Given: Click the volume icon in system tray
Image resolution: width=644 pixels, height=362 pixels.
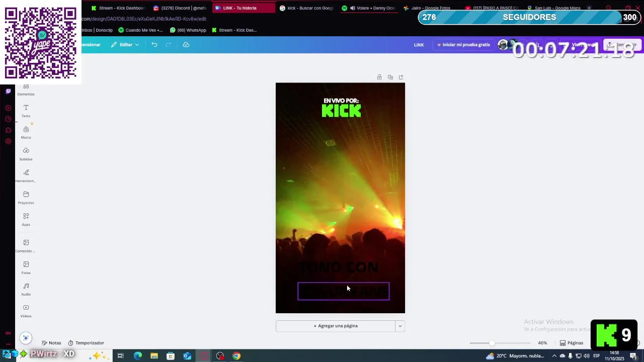Looking at the screenshot, I should 586,356.
